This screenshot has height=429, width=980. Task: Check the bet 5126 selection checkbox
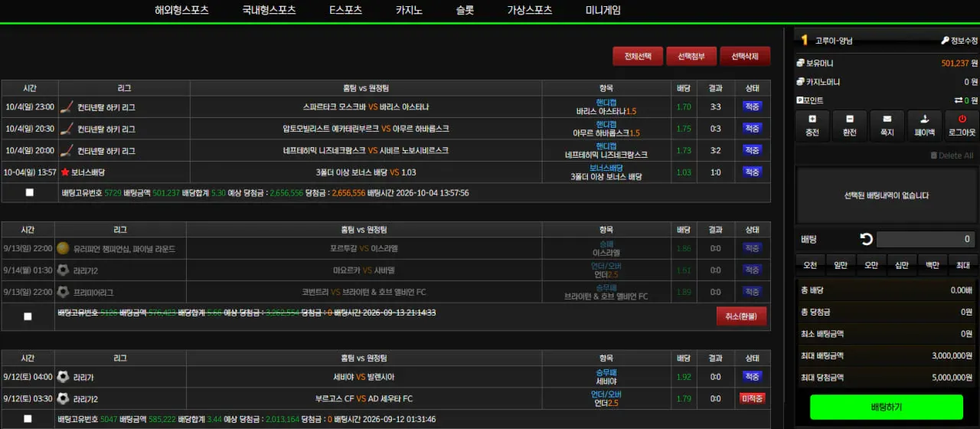28,316
